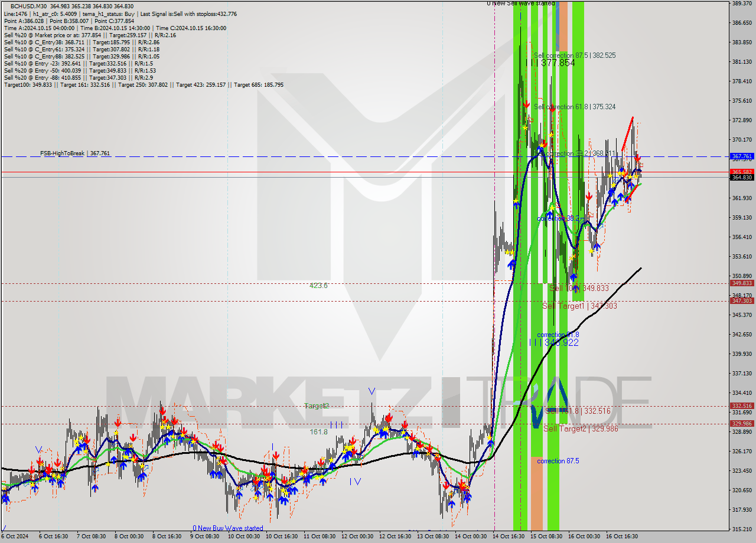The width and height of the screenshot is (756, 543).
Task: Select the red 349.833 axis price tag
Action: (742, 283)
